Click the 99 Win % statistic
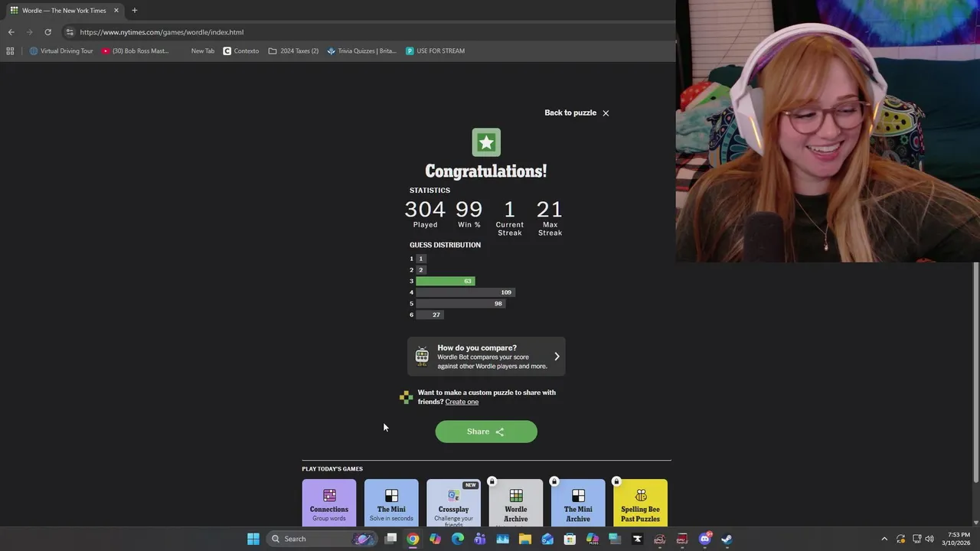Screen dimensions: 980x551 pyautogui.click(x=469, y=214)
